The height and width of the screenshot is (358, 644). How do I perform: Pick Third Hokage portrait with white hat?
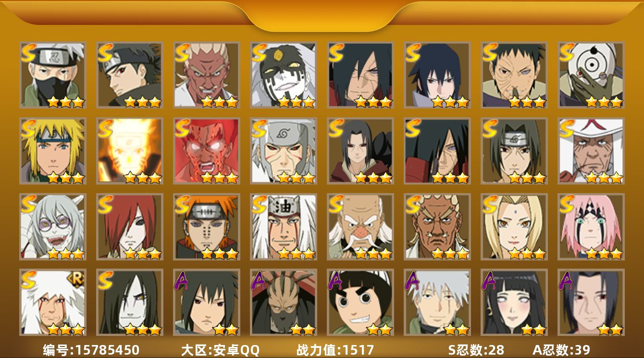coord(591,151)
